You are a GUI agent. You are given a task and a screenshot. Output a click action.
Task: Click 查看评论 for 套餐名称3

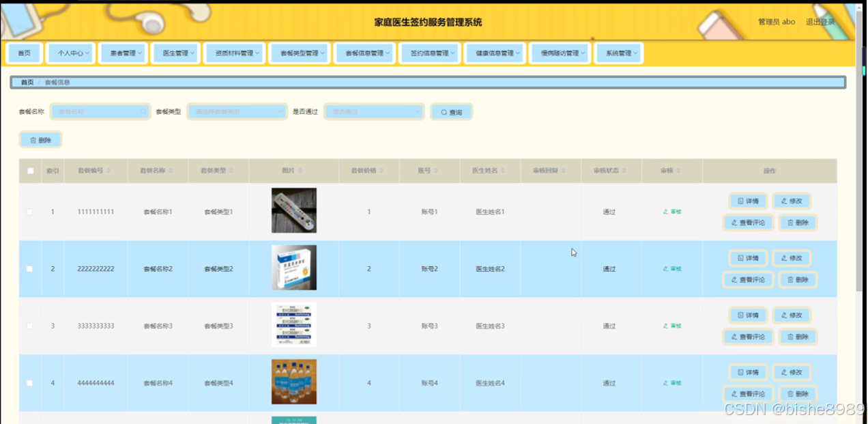tap(748, 337)
